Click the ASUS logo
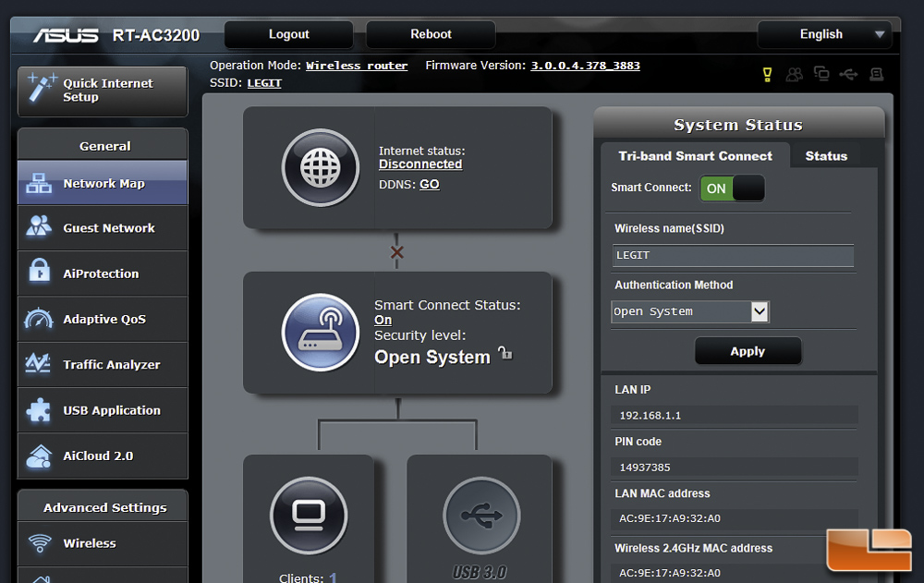The image size is (924, 583). tap(66, 35)
